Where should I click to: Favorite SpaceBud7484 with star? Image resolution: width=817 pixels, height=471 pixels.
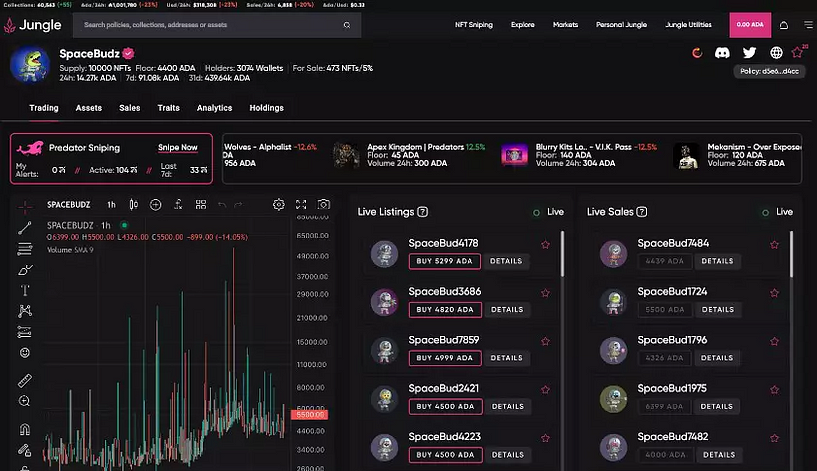coord(774,244)
